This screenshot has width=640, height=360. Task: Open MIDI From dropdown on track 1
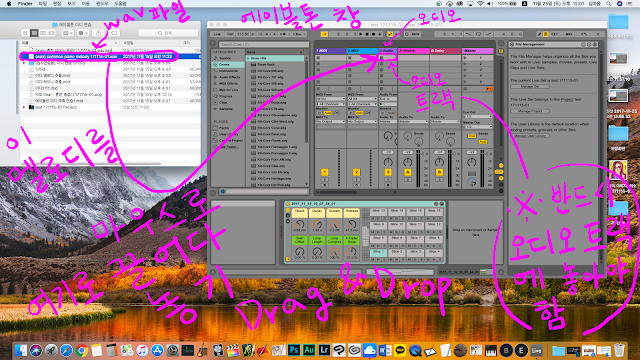coord(330,99)
